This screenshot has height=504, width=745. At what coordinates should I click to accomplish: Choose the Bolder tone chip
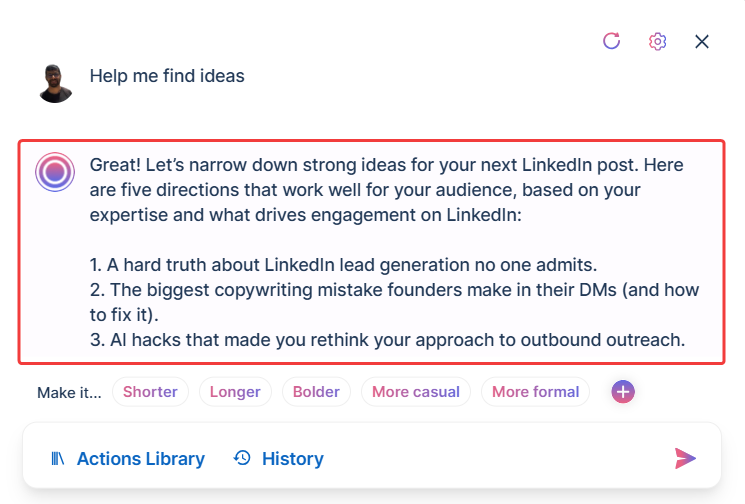316,392
